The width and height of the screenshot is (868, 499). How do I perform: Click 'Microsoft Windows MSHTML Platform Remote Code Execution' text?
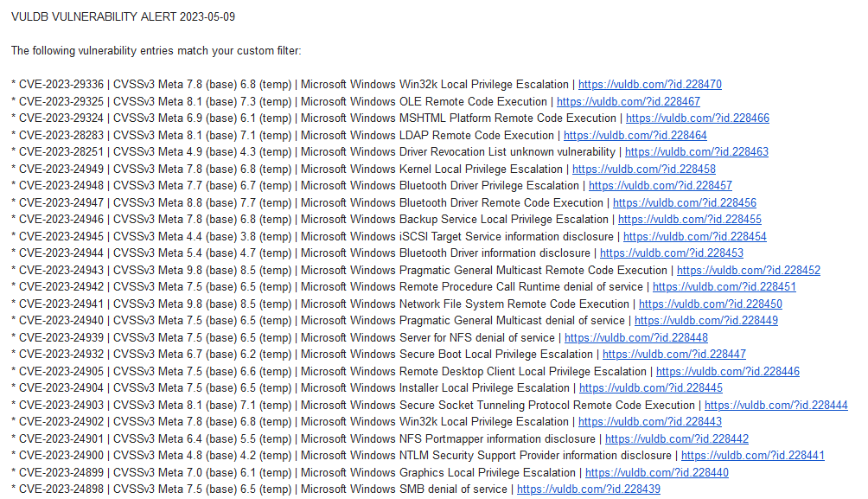[458, 118]
